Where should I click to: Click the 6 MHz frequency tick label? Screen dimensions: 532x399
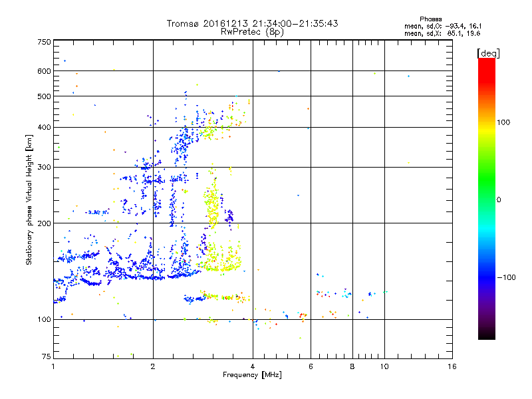click(x=311, y=366)
